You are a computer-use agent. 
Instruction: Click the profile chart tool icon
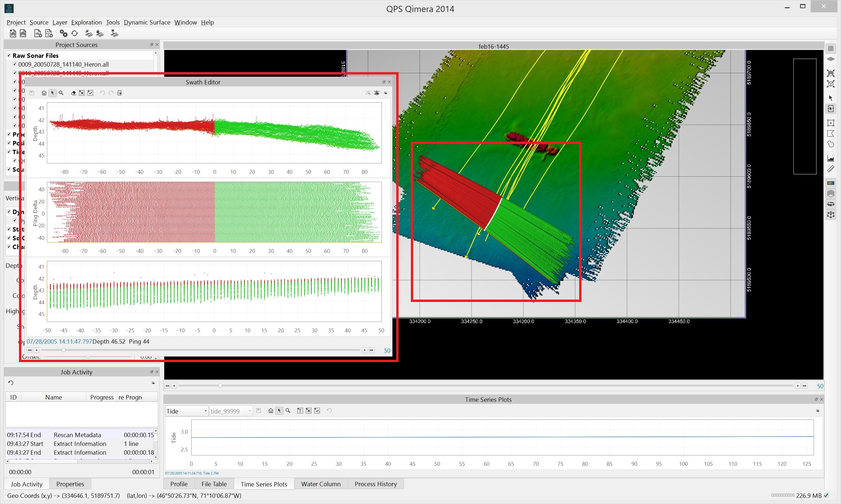point(830,158)
